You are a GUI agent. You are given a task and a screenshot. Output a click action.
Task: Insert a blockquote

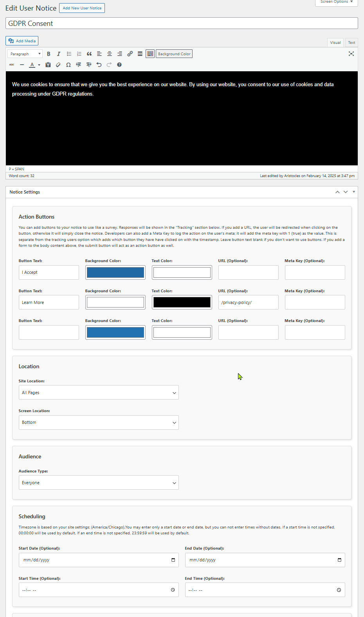pyautogui.click(x=89, y=54)
